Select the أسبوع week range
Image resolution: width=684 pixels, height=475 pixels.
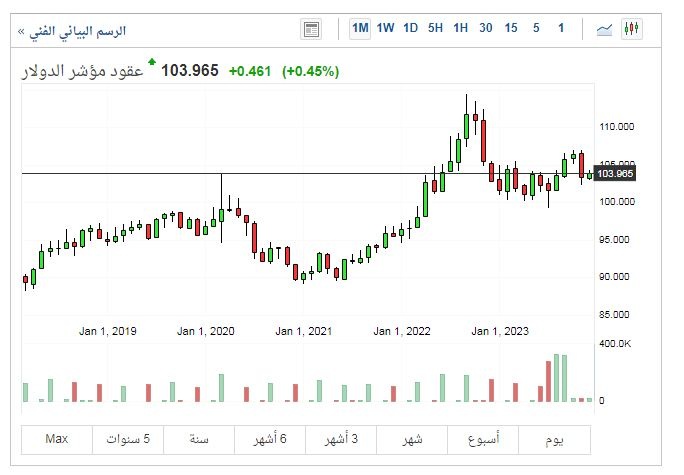click(x=484, y=440)
